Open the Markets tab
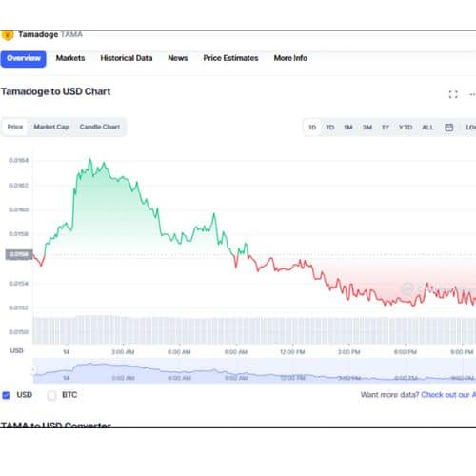The height and width of the screenshot is (476, 476). click(x=70, y=58)
